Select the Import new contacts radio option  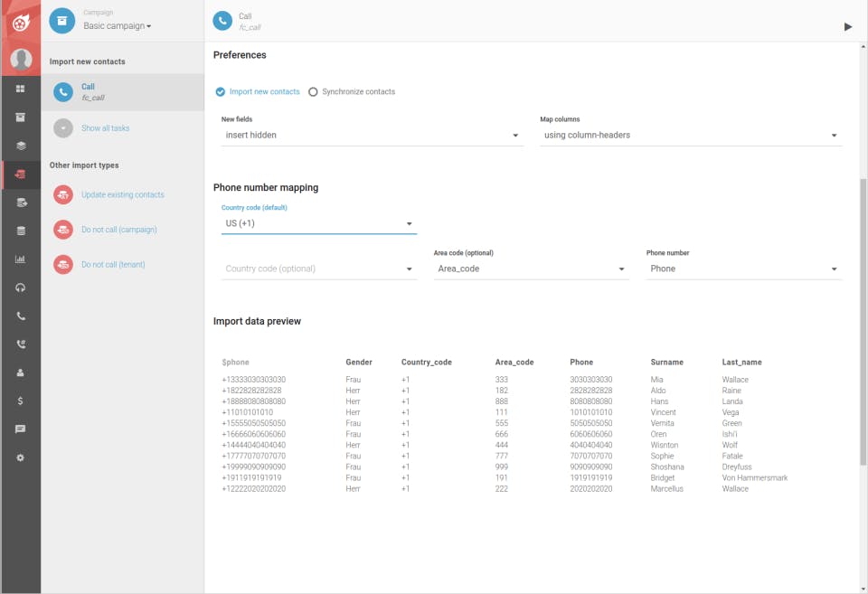tap(221, 92)
